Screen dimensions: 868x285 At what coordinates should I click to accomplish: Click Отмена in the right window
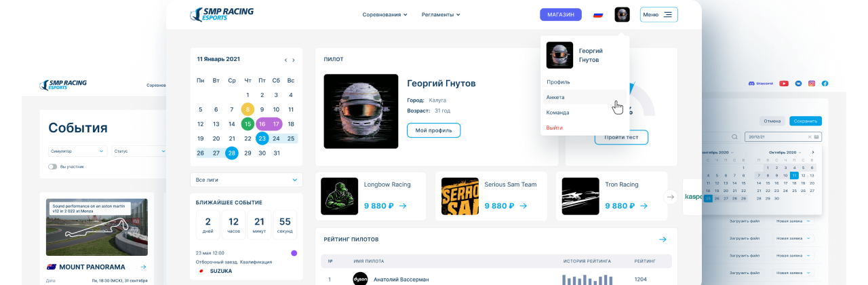click(772, 121)
